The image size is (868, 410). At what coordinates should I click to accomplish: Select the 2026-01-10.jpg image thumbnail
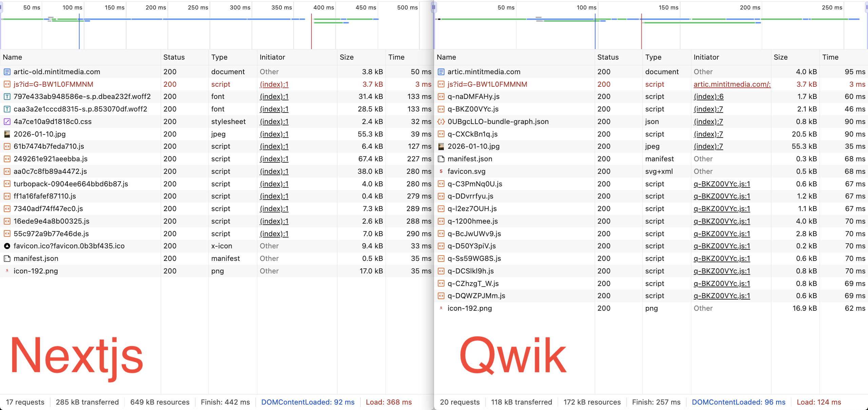tap(7, 134)
